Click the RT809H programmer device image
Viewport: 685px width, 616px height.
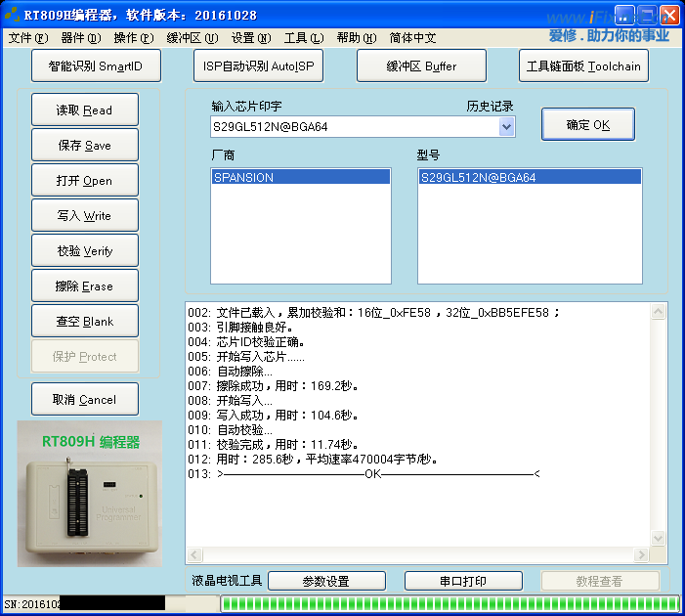[90, 494]
